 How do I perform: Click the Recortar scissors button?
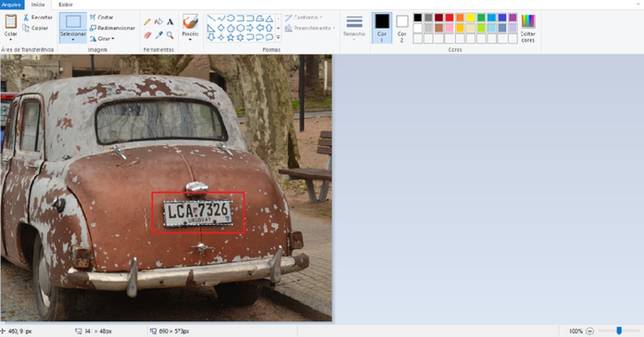pos(38,18)
